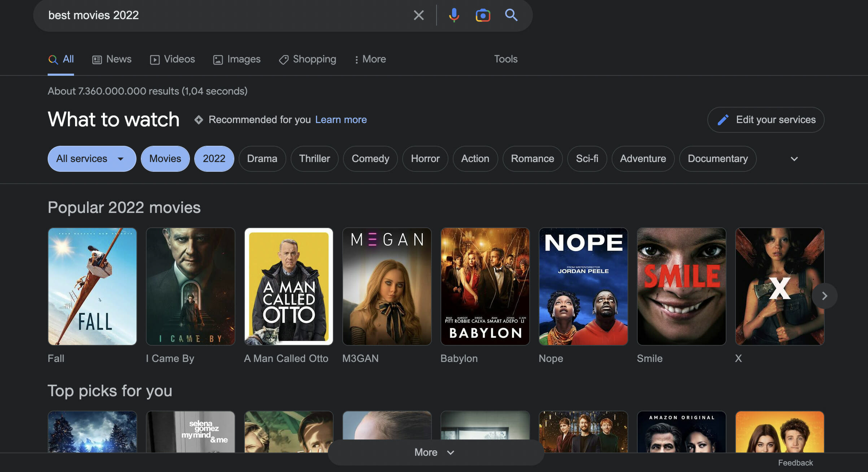Open the All services dropdown
Image resolution: width=868 pixels, height=472 pixels.
[92, 159]
